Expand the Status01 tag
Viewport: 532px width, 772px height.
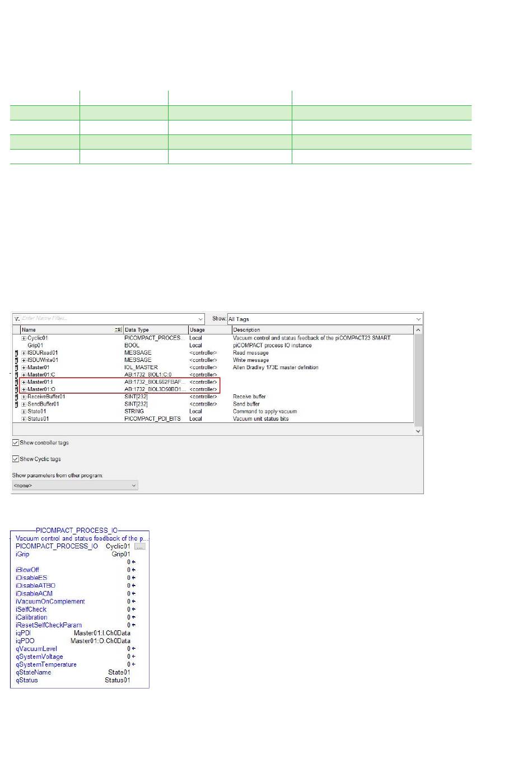(x=24, y=418)
